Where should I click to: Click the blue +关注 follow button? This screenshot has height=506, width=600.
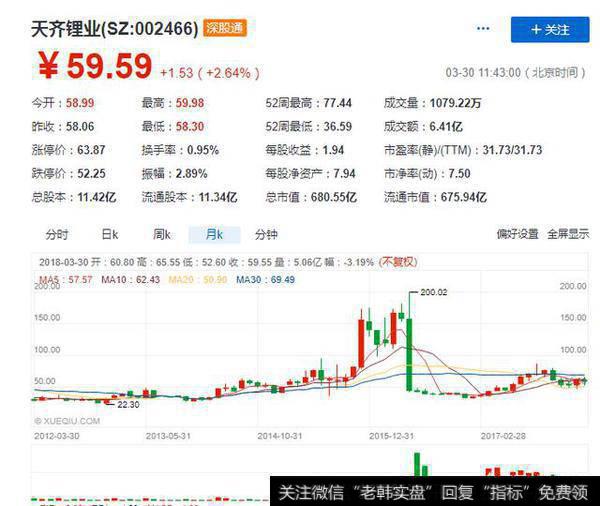[550, 29]
